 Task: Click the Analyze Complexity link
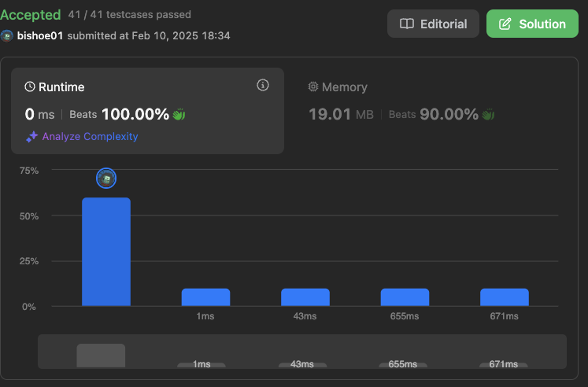pos(90,136)
